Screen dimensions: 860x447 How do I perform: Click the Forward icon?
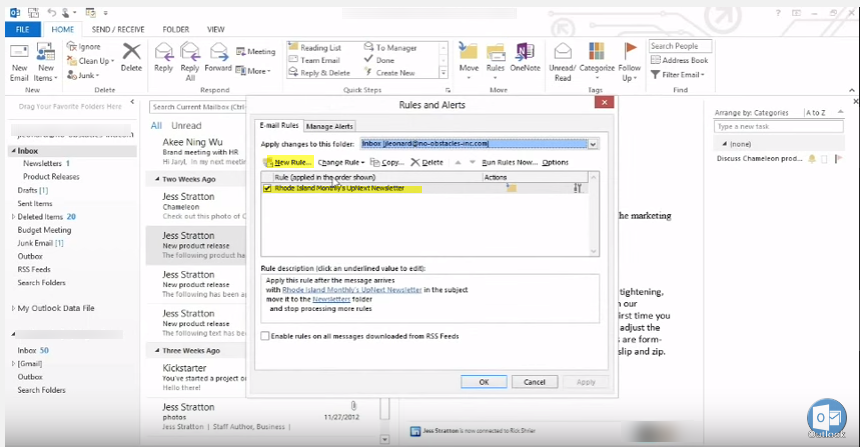click(218, 52)
